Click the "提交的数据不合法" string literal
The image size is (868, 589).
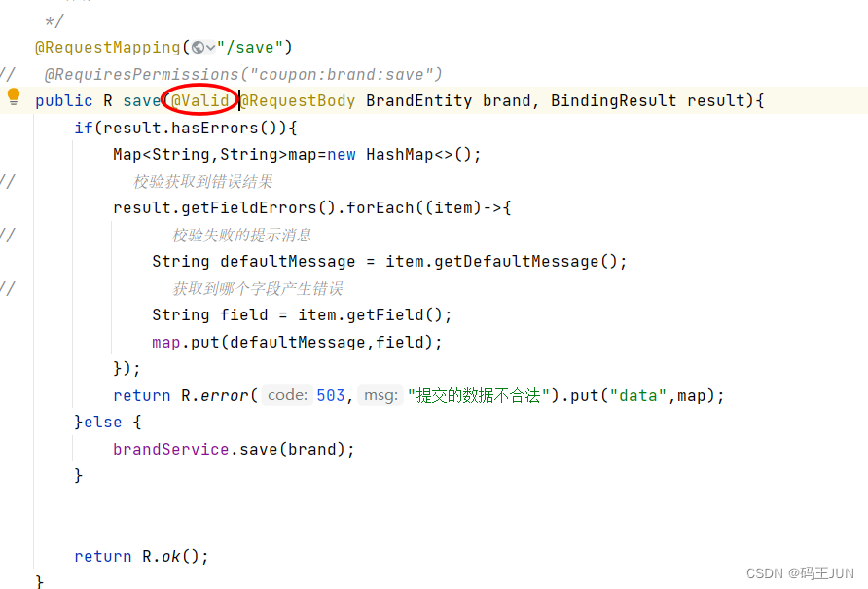(x=479, y=395)
